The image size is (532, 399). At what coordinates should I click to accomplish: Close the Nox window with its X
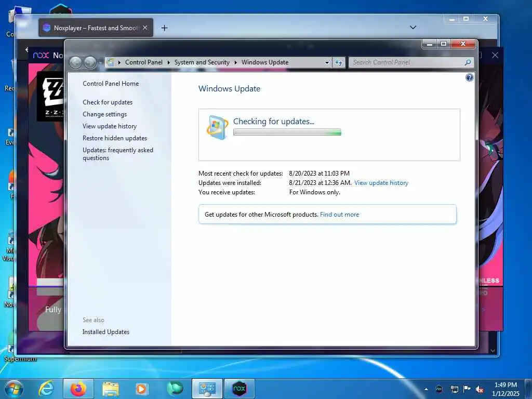[495, 55]
